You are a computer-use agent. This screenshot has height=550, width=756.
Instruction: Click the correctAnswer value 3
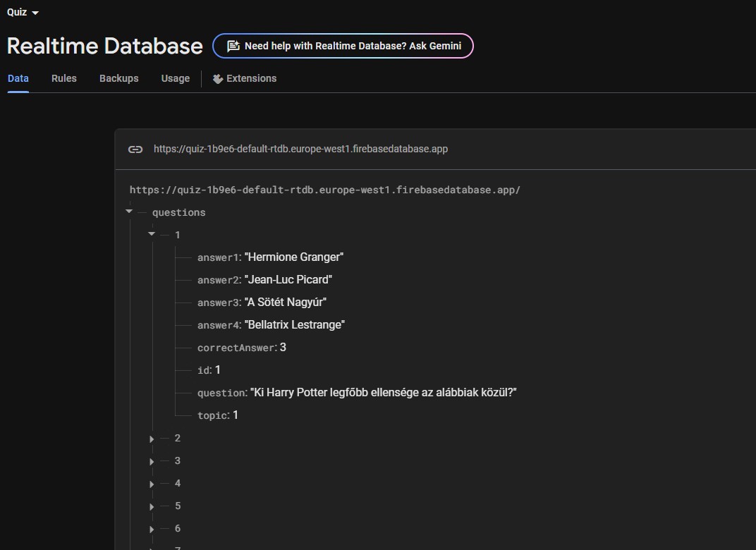point(283,348)
